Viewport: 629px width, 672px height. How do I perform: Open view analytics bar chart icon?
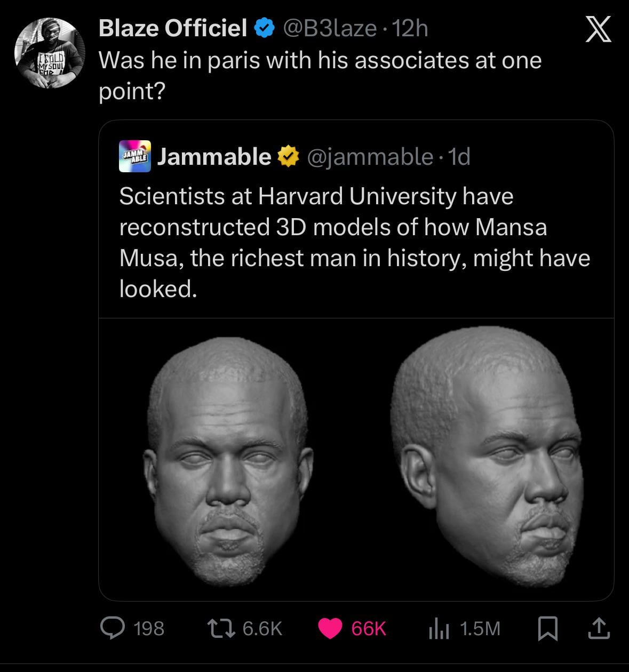pyautogui.click(x=439, y=628)
